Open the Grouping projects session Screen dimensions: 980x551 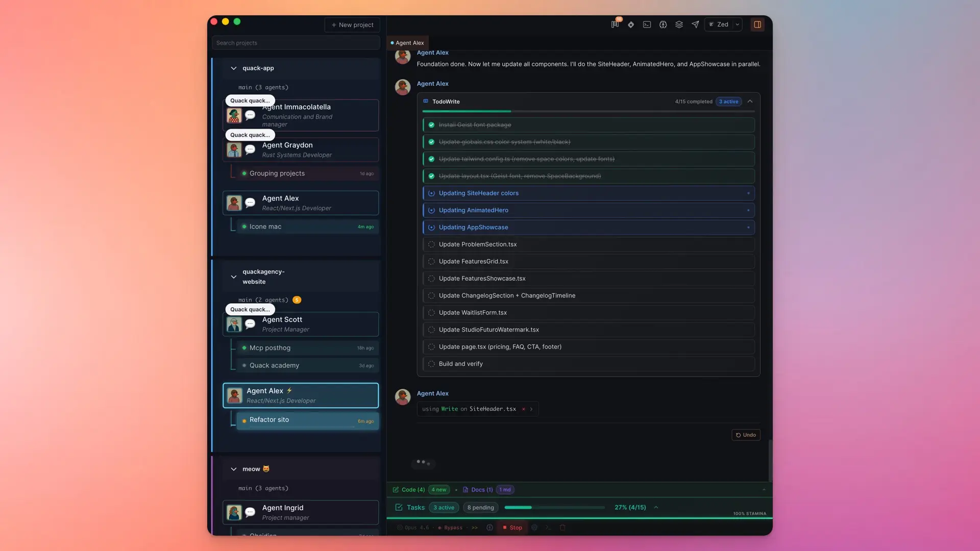tap(308, 173)
